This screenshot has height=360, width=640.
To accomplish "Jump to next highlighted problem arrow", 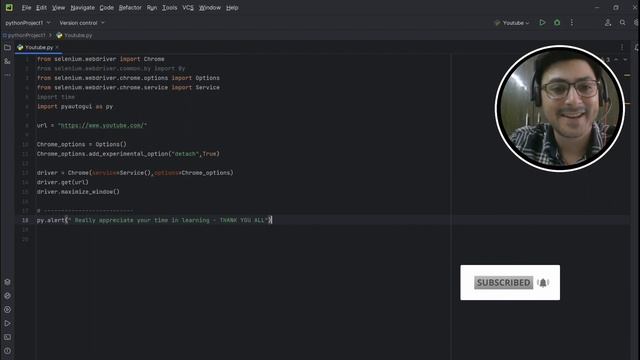I will point(625,60).
